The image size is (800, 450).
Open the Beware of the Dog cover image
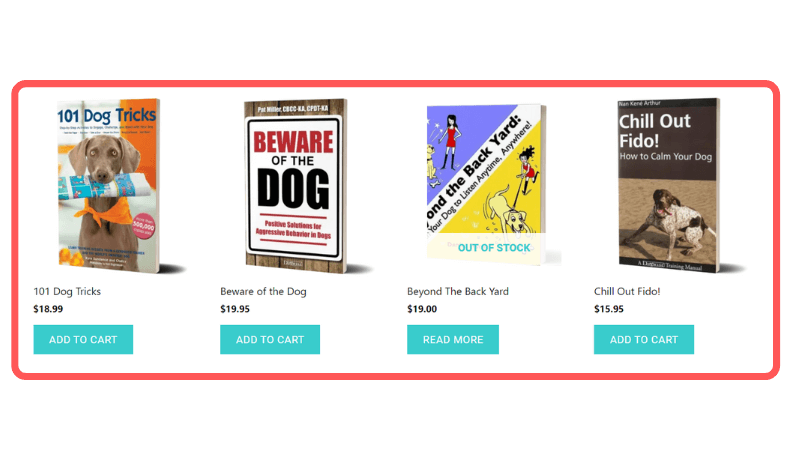296,186
